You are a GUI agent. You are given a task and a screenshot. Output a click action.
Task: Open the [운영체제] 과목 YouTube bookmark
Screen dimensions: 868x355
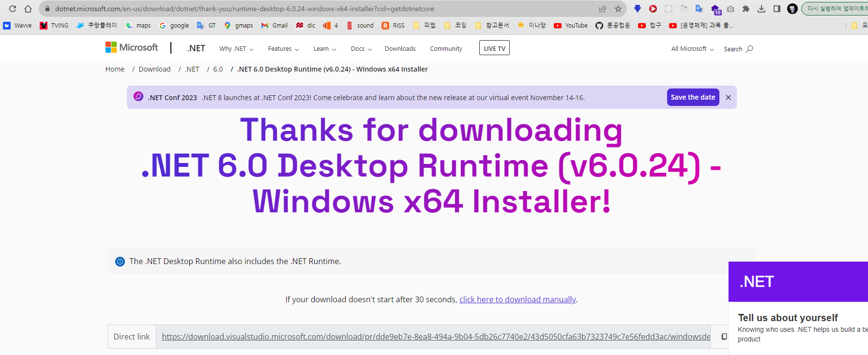701,26
